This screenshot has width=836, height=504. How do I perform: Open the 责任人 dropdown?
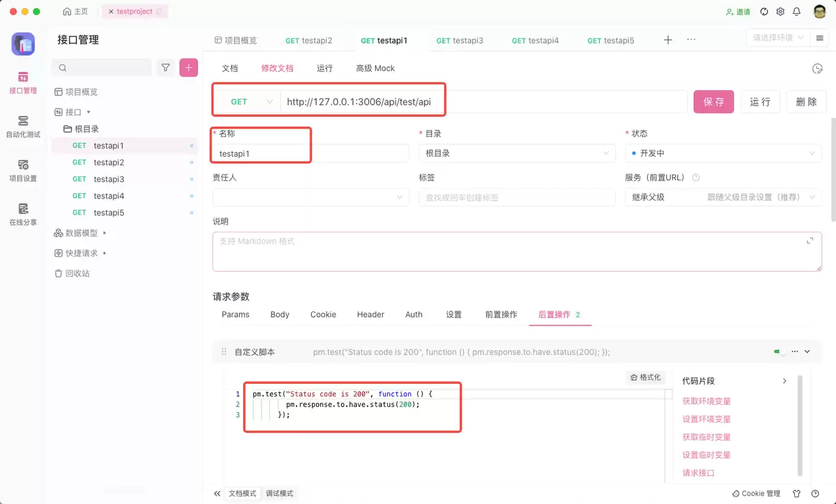tap(310, 197)
